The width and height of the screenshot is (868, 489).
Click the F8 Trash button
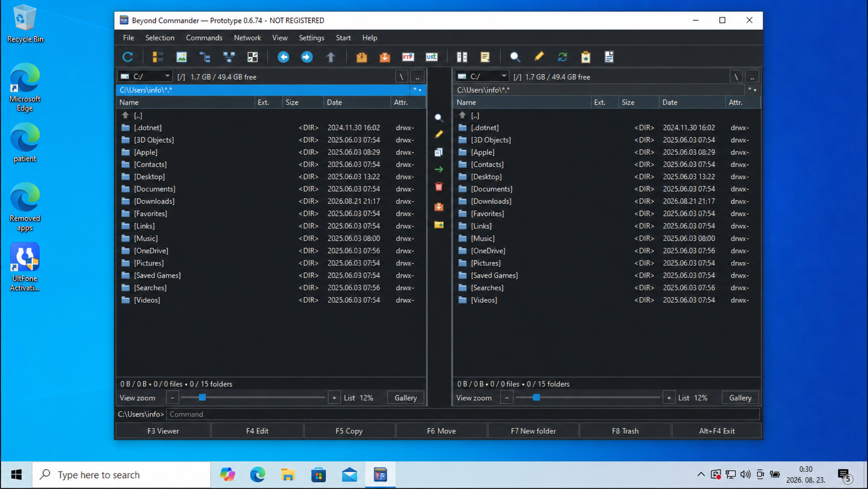point(625,431)
